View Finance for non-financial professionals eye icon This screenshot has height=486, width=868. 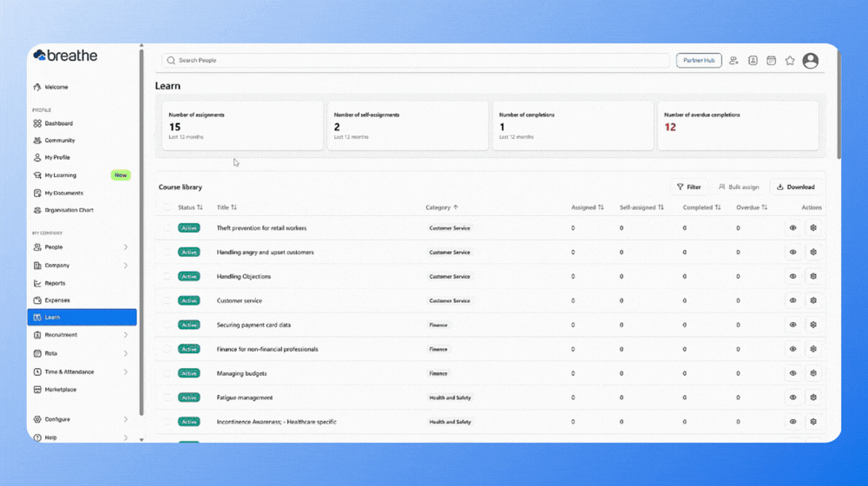pos(792,349)
